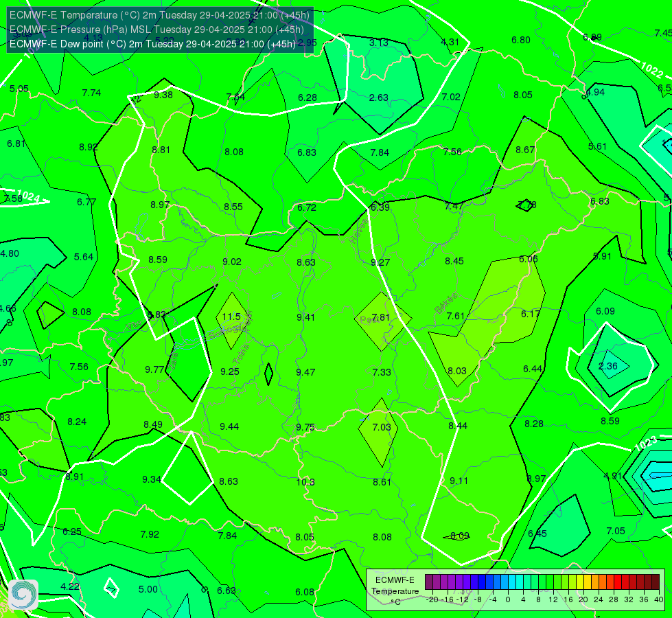This screenshot has width=672, height=618.
Task: Click the 11.5 temperature value
Action: [x=231, y=317]
